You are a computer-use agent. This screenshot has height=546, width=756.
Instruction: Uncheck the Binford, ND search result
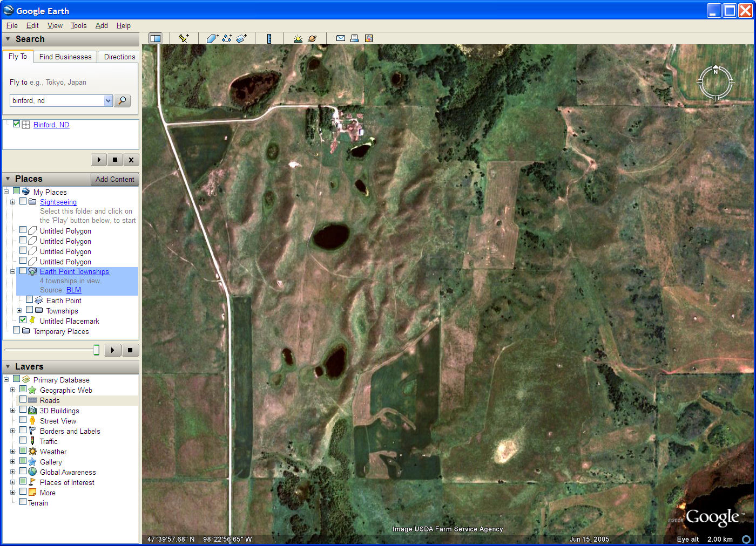coord(17,124)
